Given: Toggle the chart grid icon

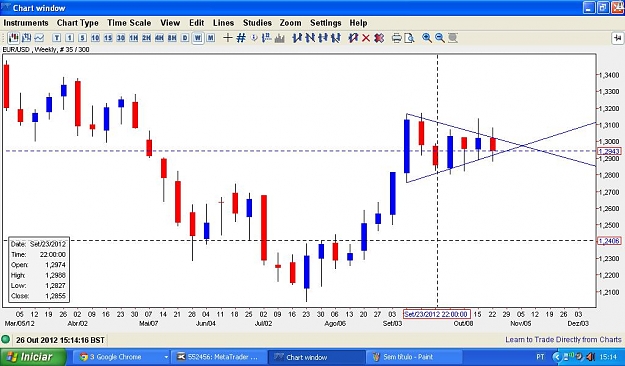Looking at the screenshot, I should 241,38.
